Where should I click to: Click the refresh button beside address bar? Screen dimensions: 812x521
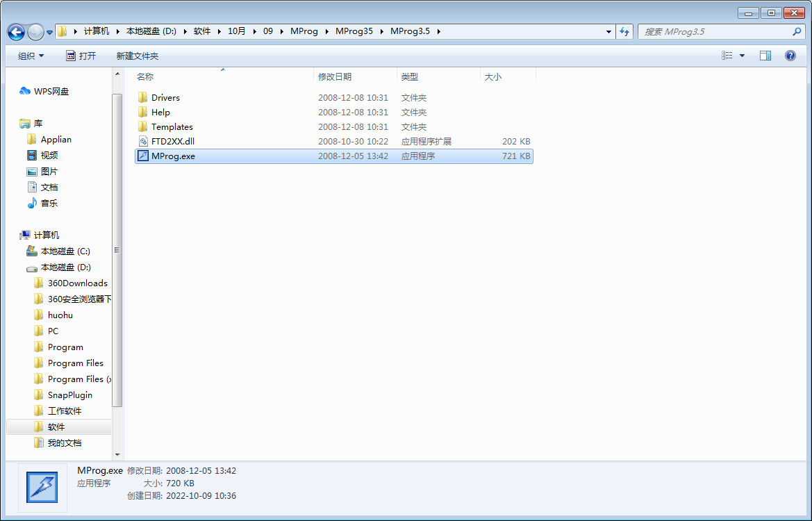coord(624,31)
